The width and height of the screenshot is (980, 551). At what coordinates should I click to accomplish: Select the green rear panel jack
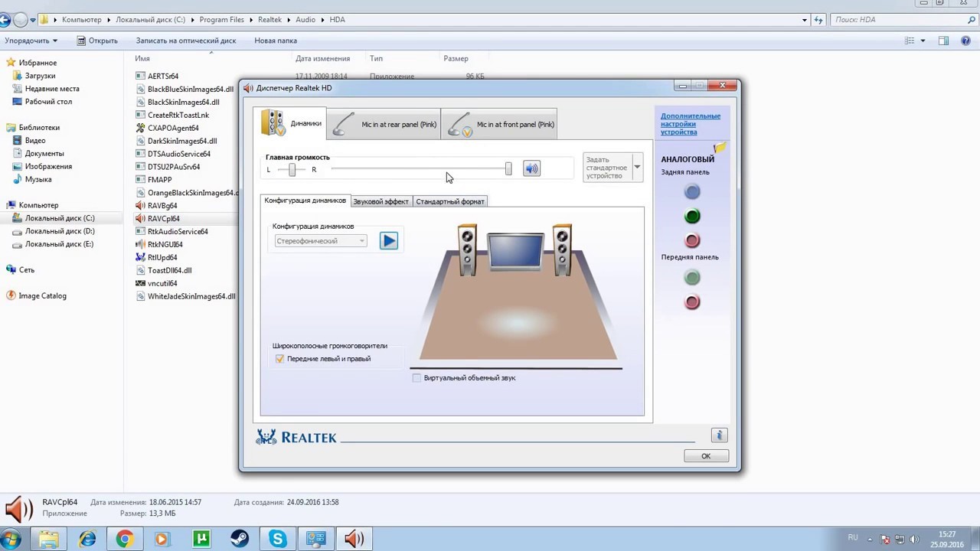pos(692,217)
